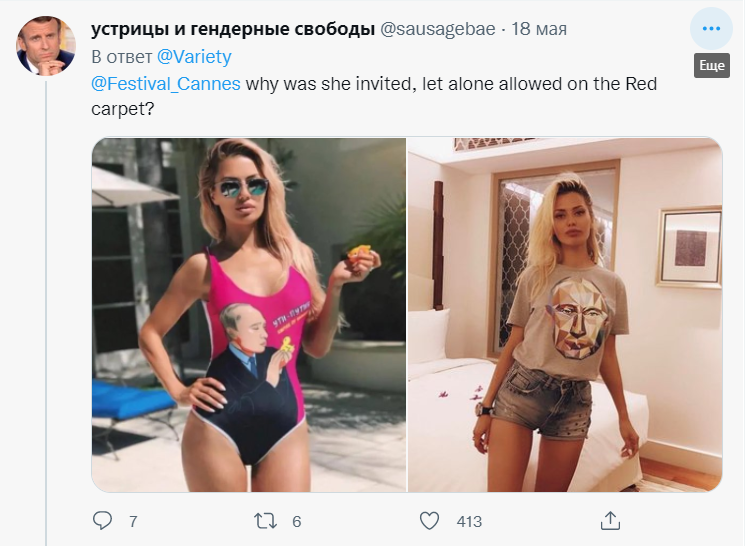Click the @sausagebae username handle
745x546 pixels.
coord(438,29)
